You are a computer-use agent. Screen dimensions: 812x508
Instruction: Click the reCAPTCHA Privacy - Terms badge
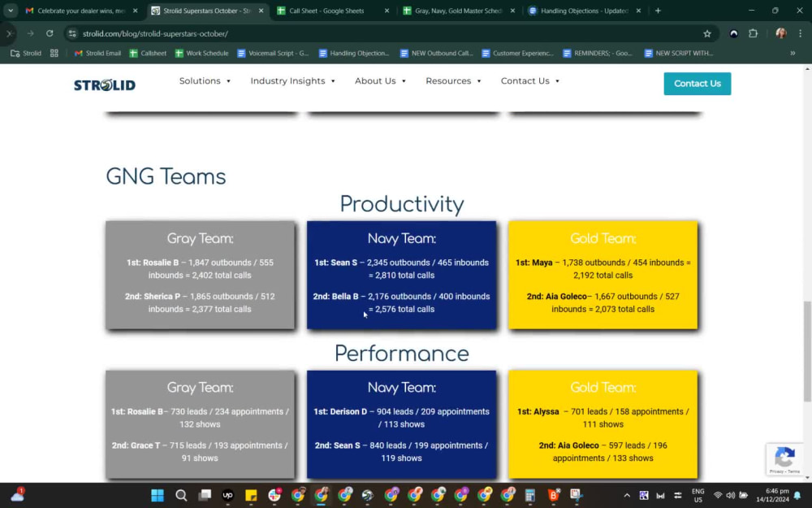785,458
